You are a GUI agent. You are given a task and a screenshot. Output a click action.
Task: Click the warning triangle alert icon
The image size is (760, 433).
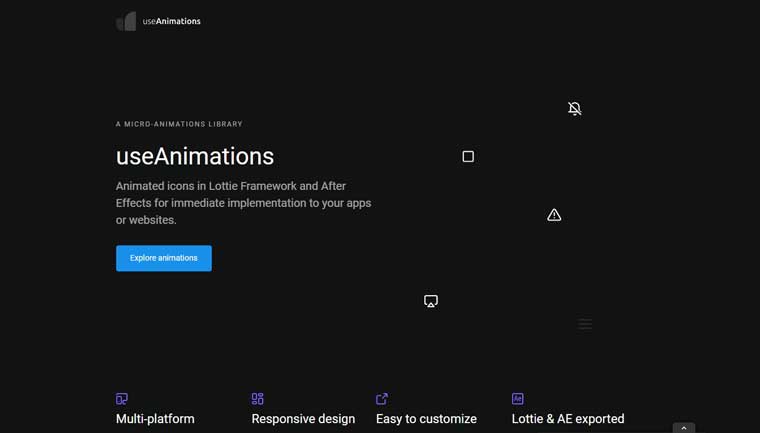[x=554, y=215]
